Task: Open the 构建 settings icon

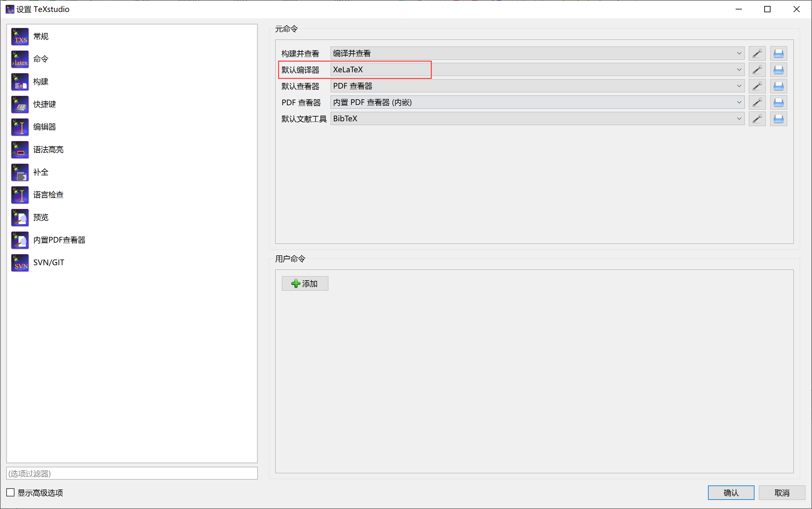Action: point(20,82)
